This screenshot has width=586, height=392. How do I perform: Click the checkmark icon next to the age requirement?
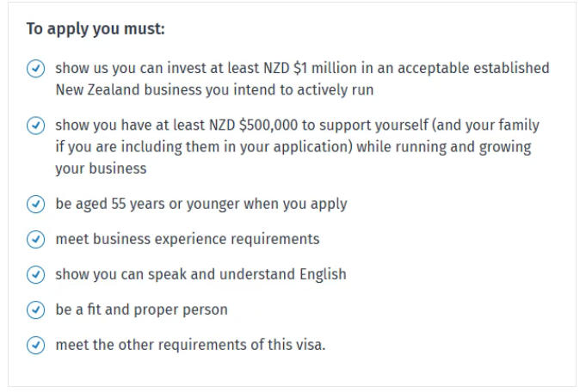pos(35,205)
